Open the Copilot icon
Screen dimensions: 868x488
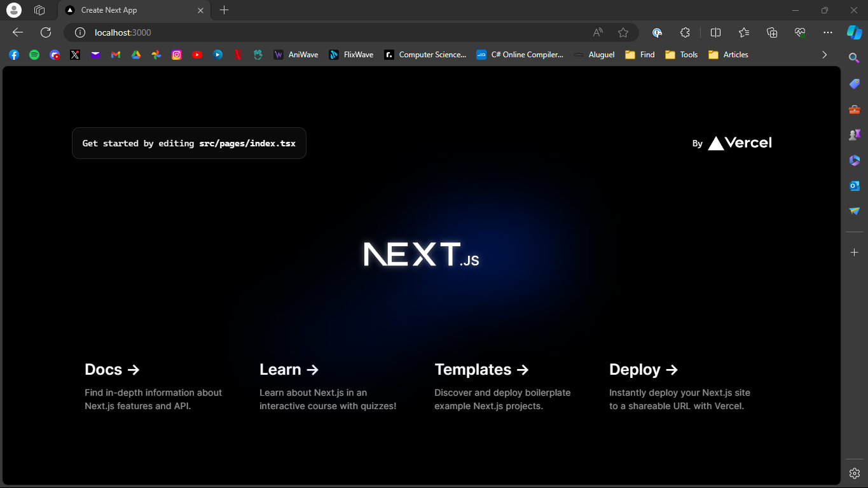[854, 32]
